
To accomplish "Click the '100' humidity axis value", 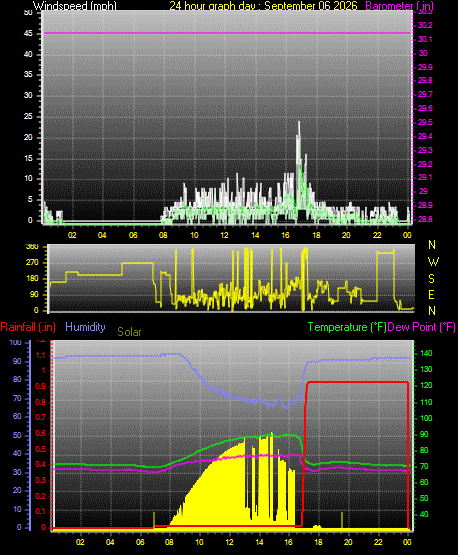I will [x=16, y=342].
